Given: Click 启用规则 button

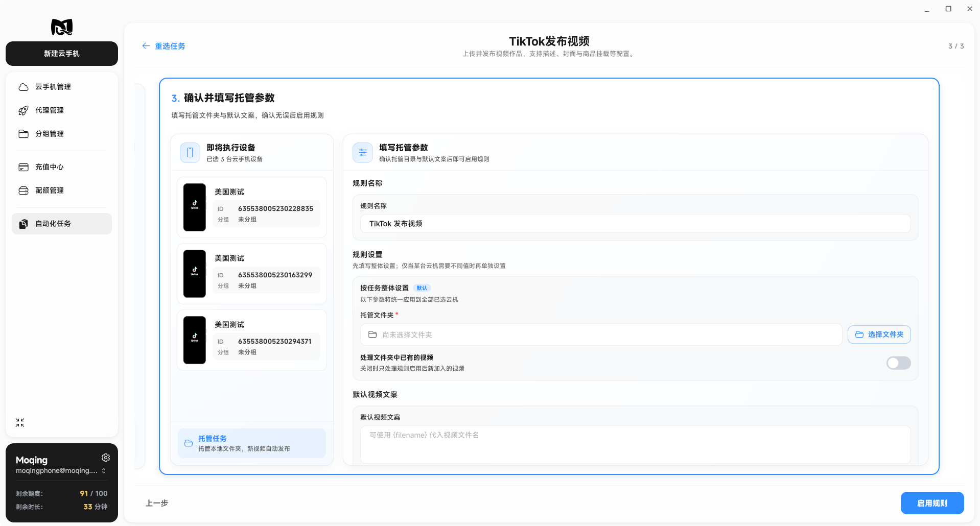Looking at the screenshot, I should click(932, 504).
